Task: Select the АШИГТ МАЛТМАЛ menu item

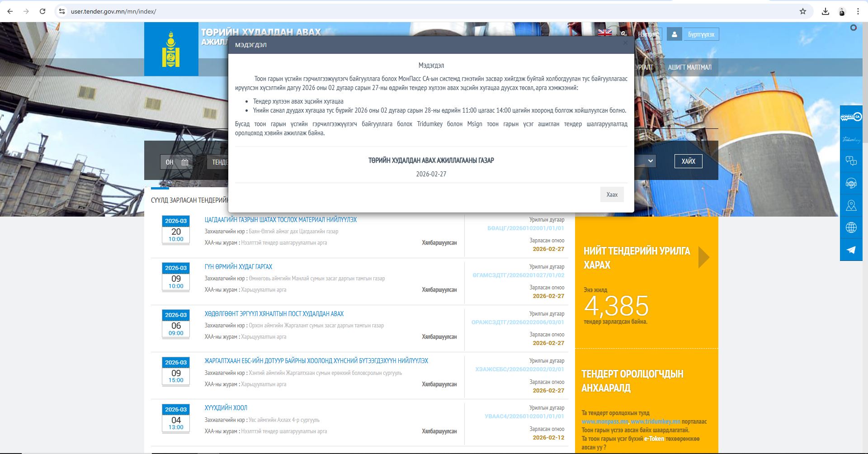Action: tap(689, 67)
